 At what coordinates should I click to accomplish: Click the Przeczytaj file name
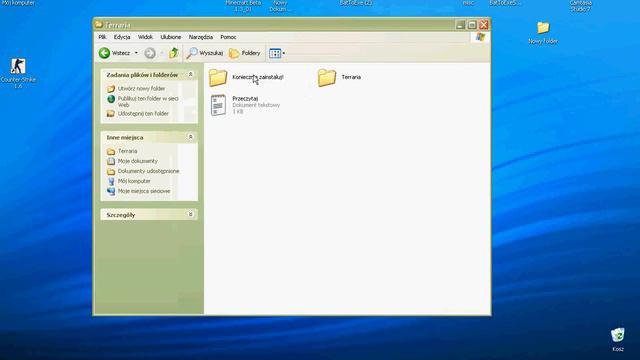coord(245,98)
